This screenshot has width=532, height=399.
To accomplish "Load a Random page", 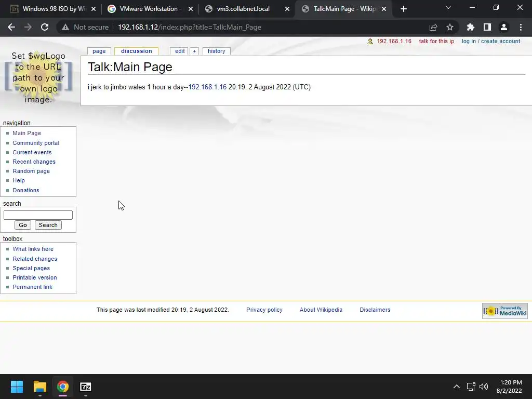I will point(31,171).
